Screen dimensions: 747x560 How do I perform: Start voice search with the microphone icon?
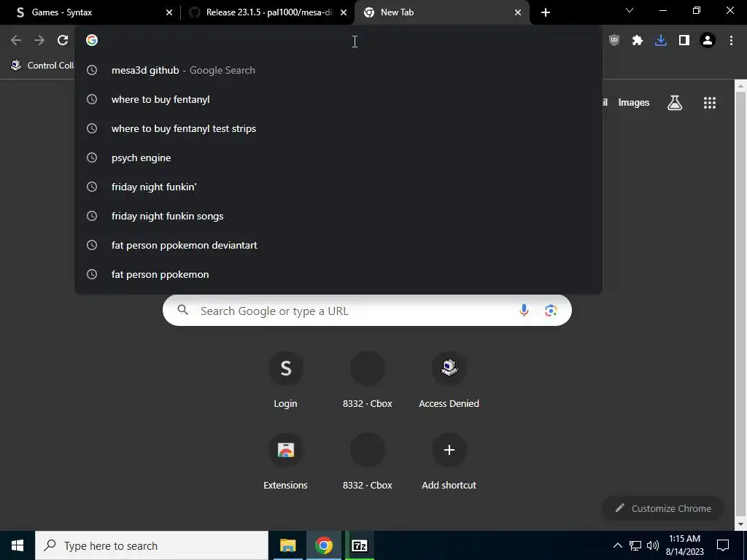[x=524, y=311]
